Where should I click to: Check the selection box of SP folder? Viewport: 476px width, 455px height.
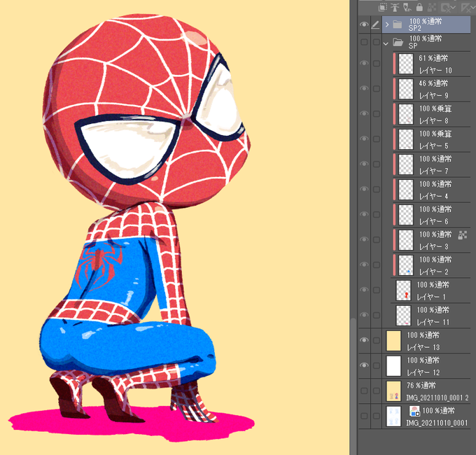click(x=377, y=42)
